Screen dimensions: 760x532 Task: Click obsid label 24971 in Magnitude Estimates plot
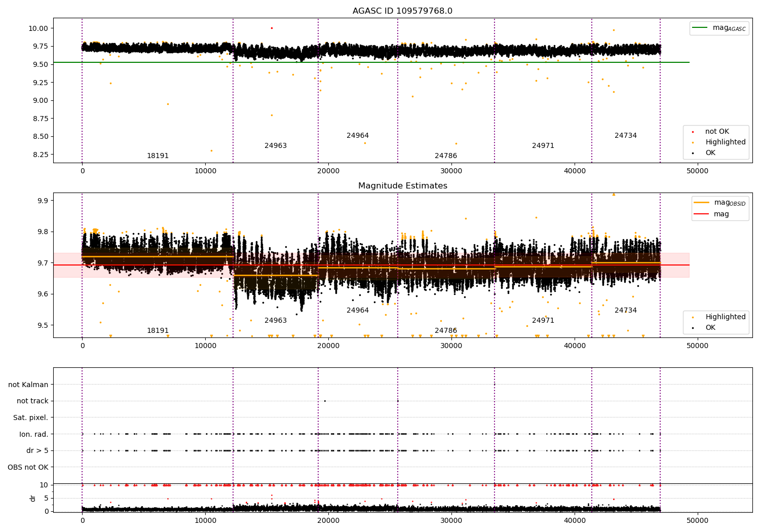pos(543,321)
